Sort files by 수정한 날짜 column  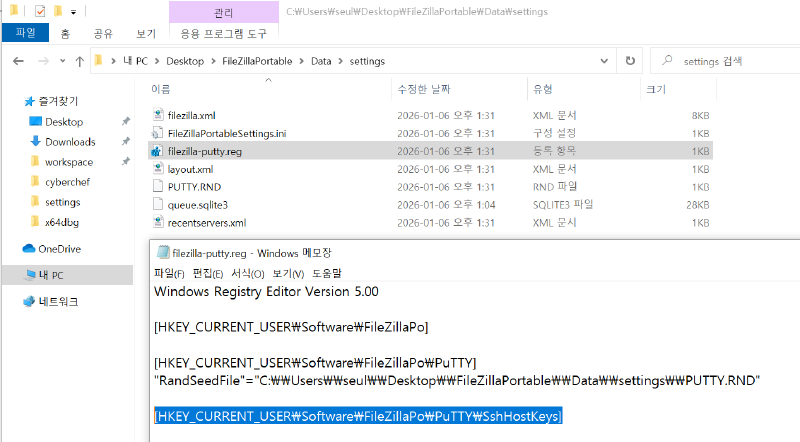tap(423, 89)
